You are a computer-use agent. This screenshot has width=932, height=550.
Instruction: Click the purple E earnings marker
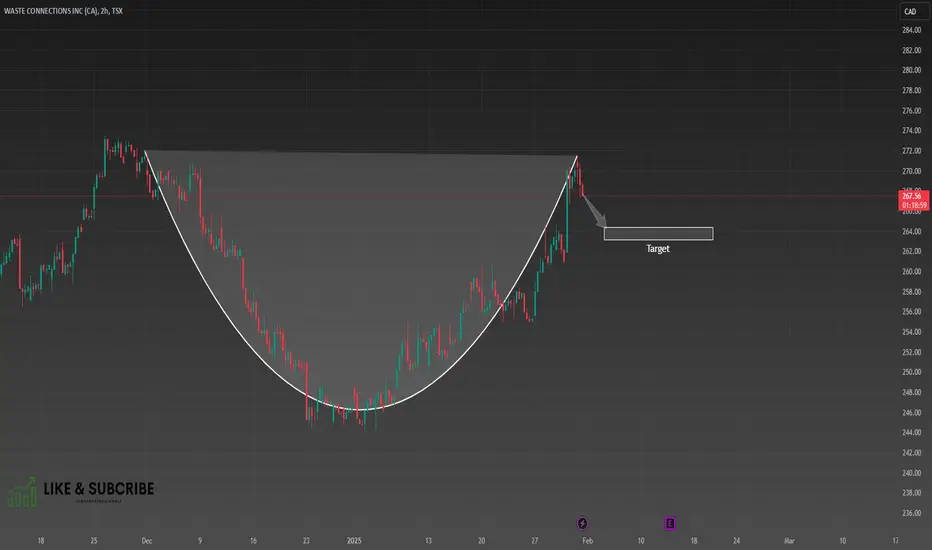(x=670, y=523)
